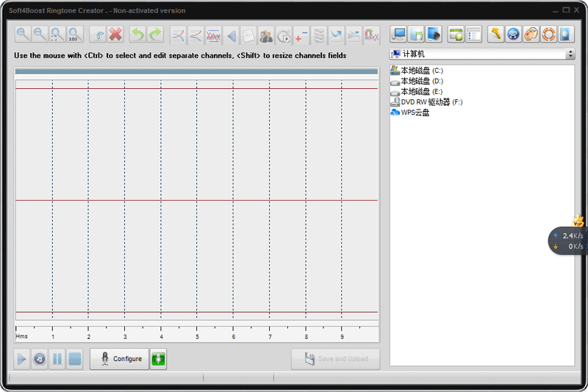The height and width of the screenshot is (392, 588).
Task: Click the Configure microphone button
Action: point(119,359)
